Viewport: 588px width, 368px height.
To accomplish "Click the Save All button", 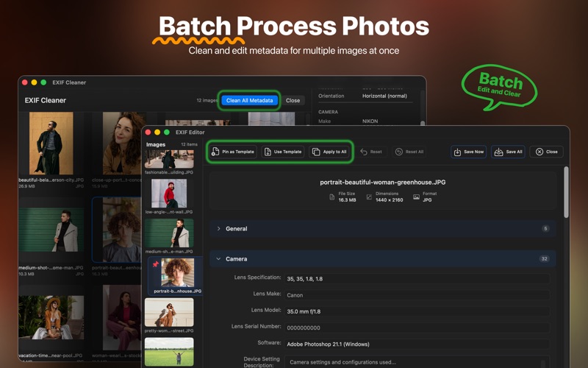I will (x=509, y=152).
